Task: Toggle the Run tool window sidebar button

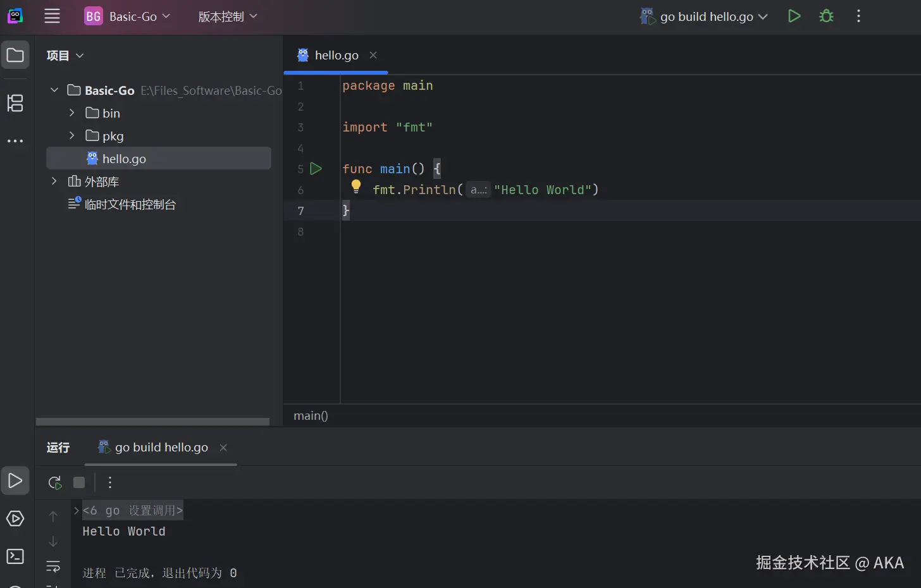Action: pos(15,481)
